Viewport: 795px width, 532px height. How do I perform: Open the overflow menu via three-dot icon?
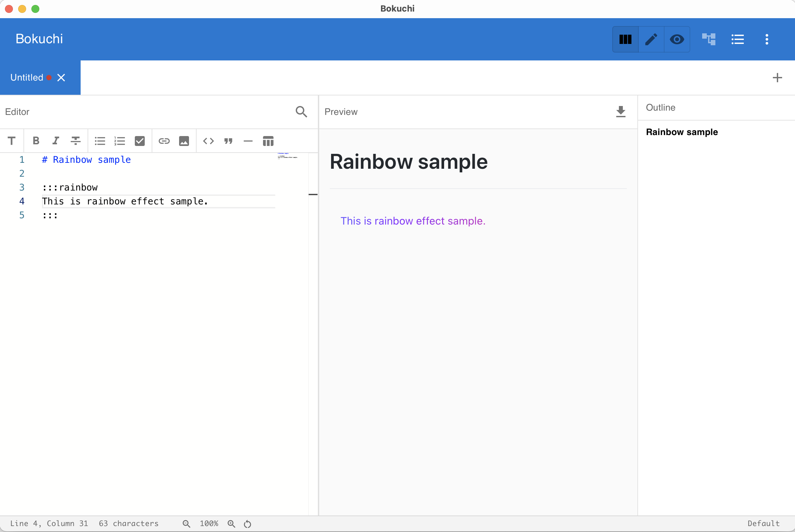pyautogui.click(x=767, y=39)
